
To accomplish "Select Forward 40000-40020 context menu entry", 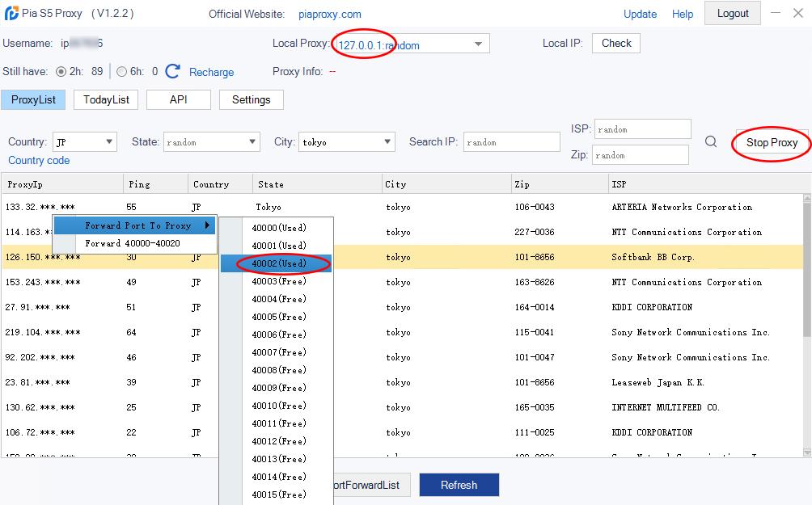I will click(133, 243).
